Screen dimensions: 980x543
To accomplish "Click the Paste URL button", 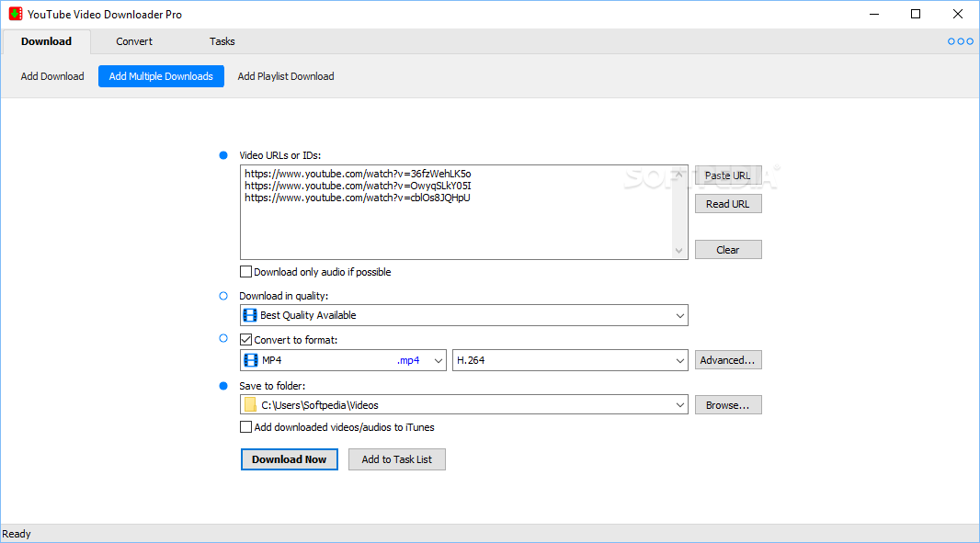I will [728, 175].
